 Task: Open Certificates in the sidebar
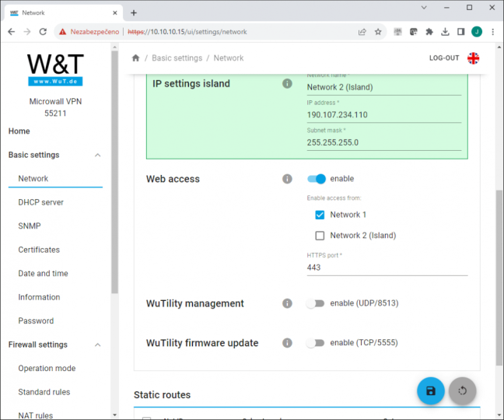(x=39, y=250)
